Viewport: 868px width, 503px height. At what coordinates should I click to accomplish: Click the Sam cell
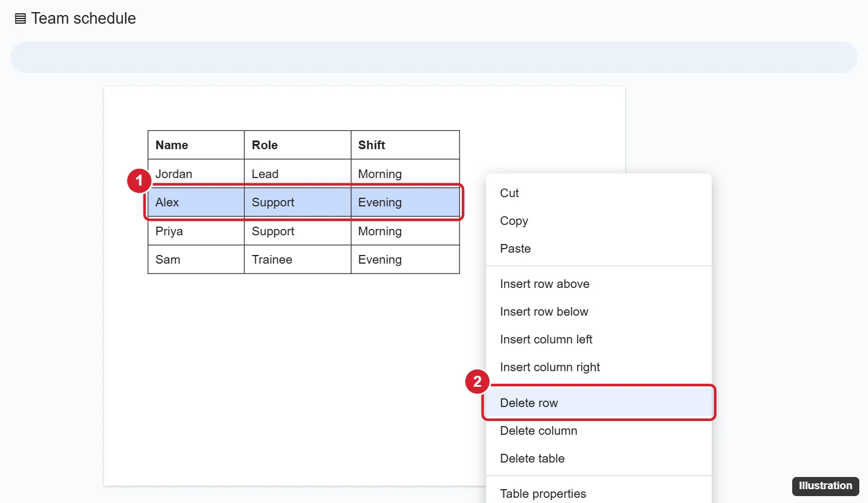[x=196, y=260]
